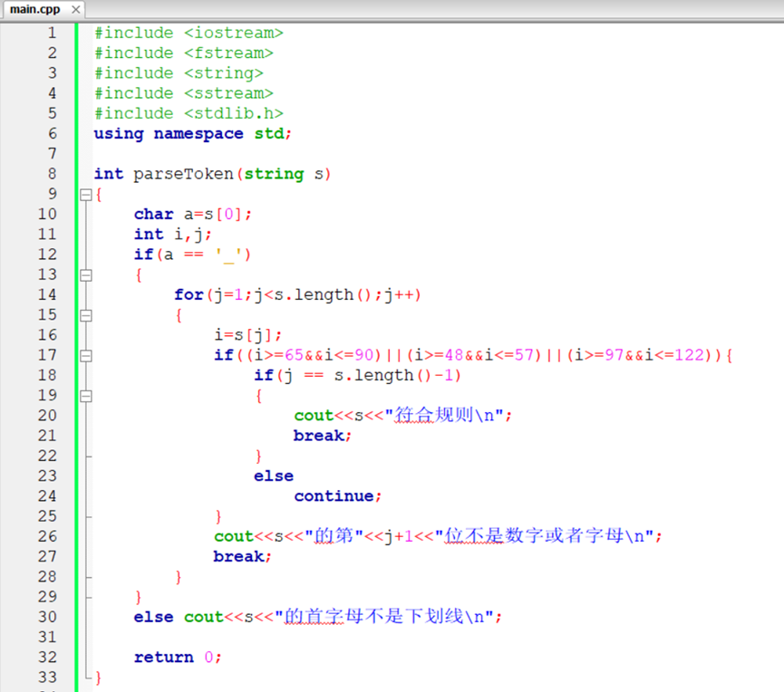The height and width of the screenshot is (692, 784).
Task: Click the 'parseToken' function name
Action: (x=183, y=174)
